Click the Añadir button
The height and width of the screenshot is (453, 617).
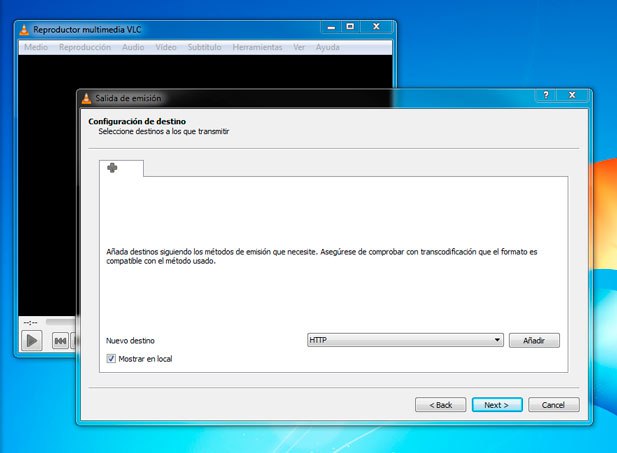click(x=534, y=340)
